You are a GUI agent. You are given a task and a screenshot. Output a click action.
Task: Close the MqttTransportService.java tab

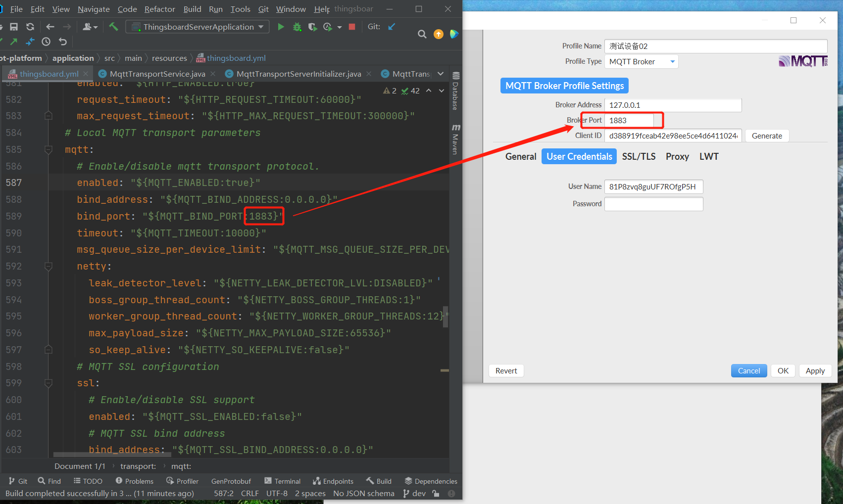coord(212,74)
